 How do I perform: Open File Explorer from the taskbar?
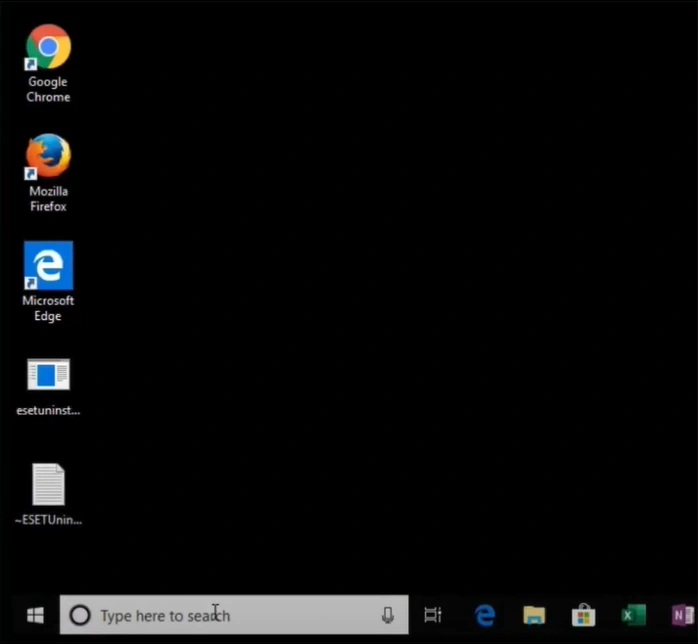[x=534, y=616]
